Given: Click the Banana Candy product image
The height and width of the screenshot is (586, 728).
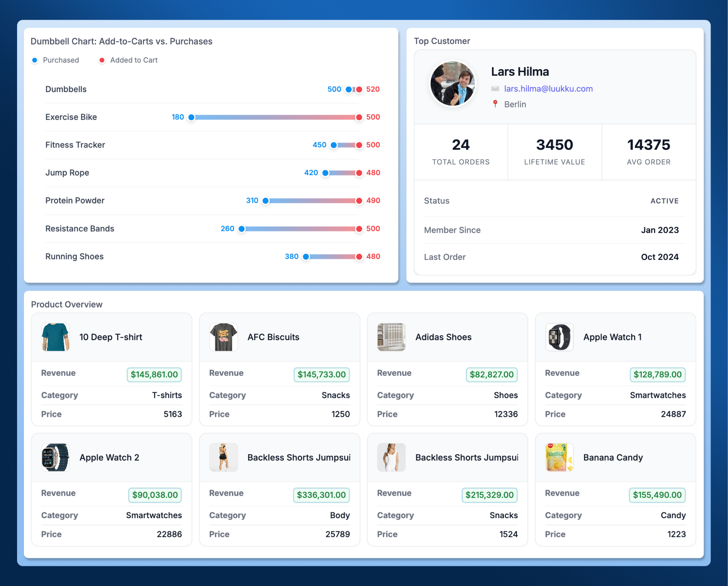Looking at the screenshot, I should pos(559,457).
